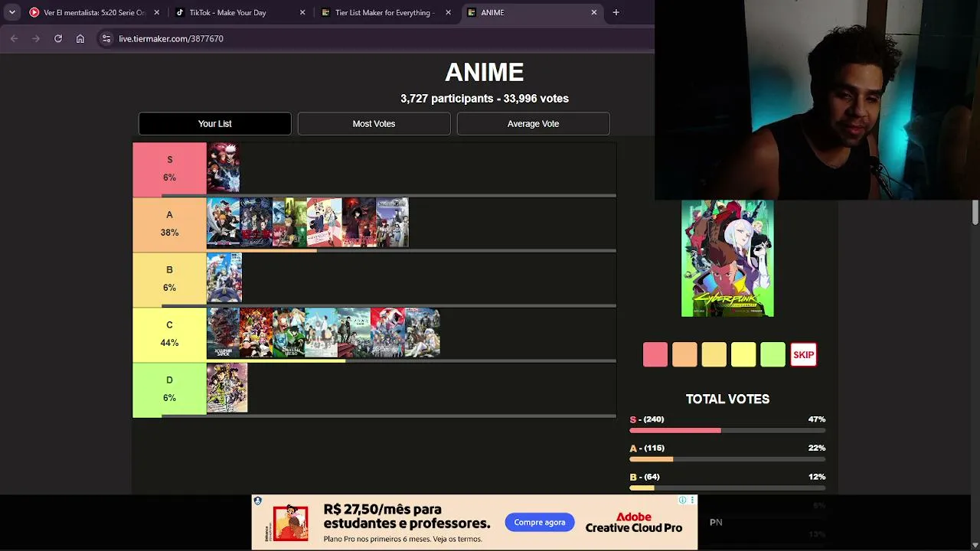The height and width of the screenshot is (551, 980).
Task: Open the JoJo poster in D tier
Action: pos(227,388)
